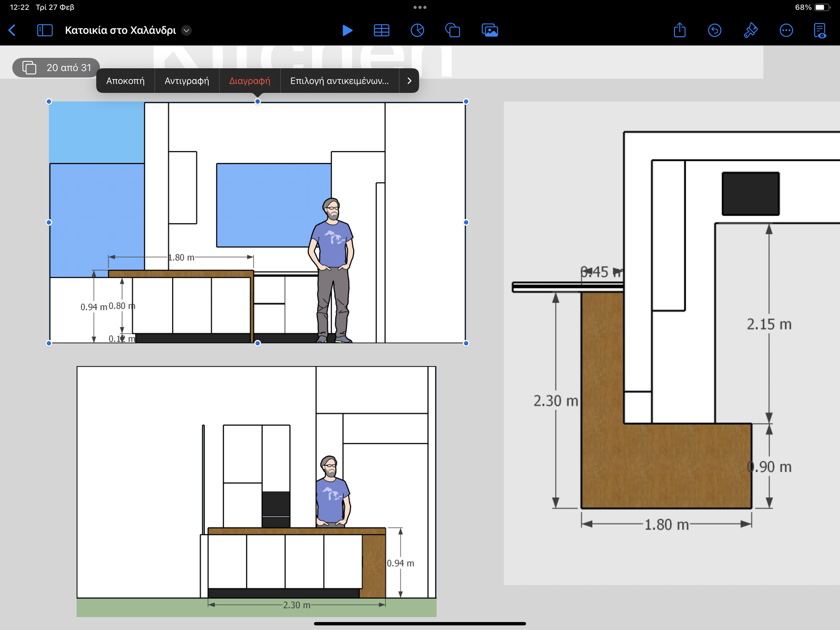Open the media/photo insert menu
Viewport: 840px width, 630px height.
point(490,30)
